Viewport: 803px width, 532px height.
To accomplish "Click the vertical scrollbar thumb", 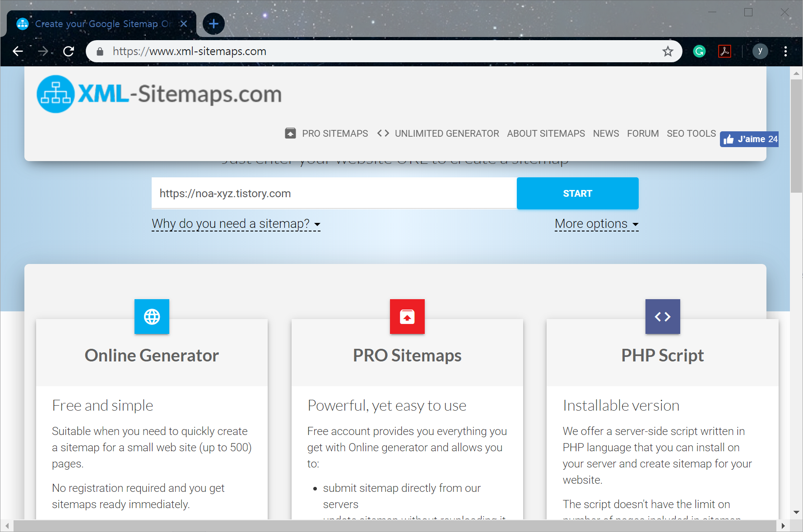I will [x=796, y=136].
